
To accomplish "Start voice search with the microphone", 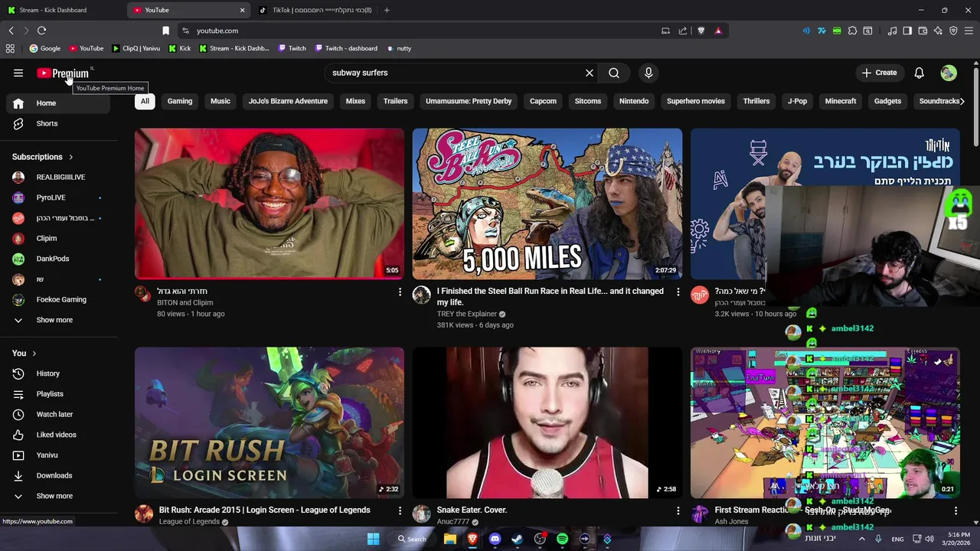I will pyautogui.click(x=648, y=73).
